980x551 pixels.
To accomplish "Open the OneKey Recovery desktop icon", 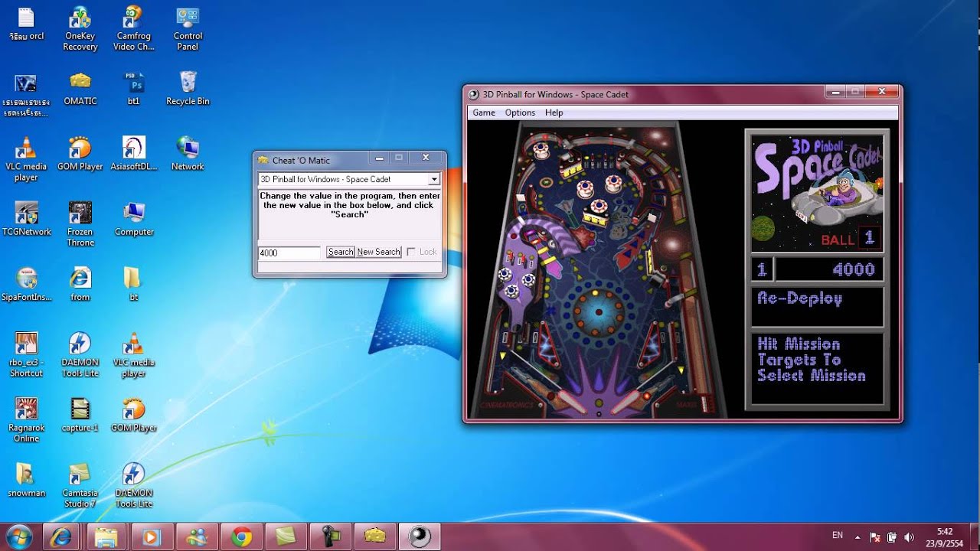I will tap(80, 28).
